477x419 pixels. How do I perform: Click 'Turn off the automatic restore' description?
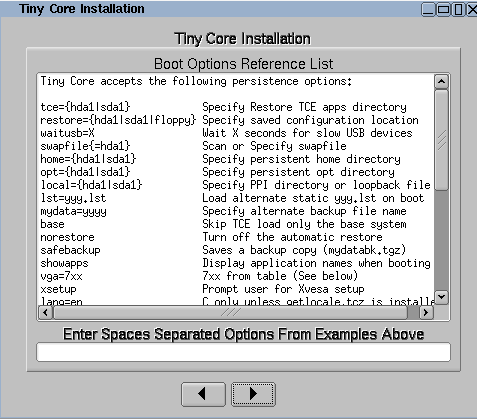click(x=292, y=237)
